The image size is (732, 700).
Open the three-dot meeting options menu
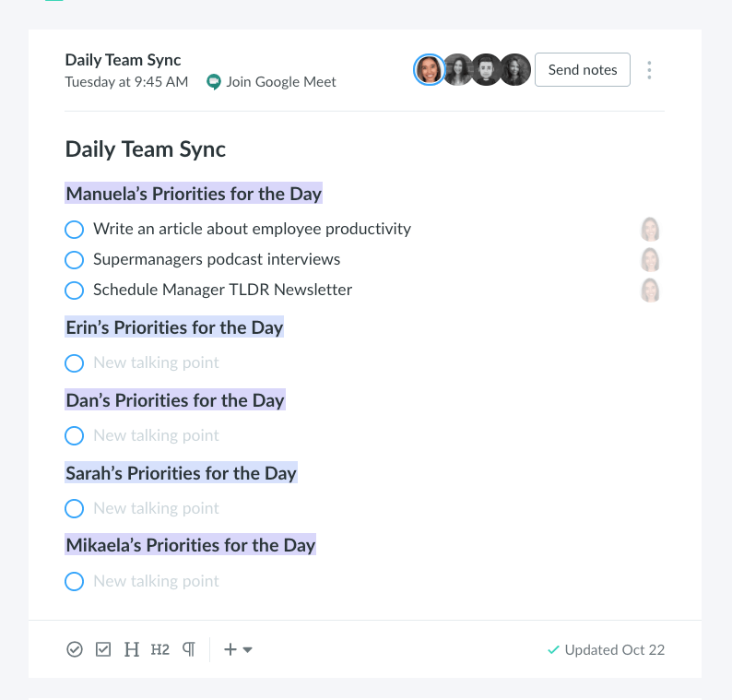(649, 70)
